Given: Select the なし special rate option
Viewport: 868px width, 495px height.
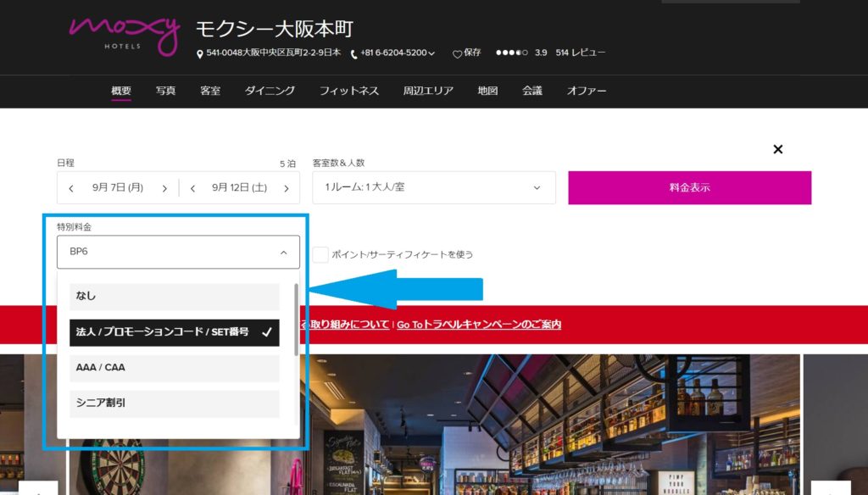Looking at the screenshot, I should click(x=174, y=296).
